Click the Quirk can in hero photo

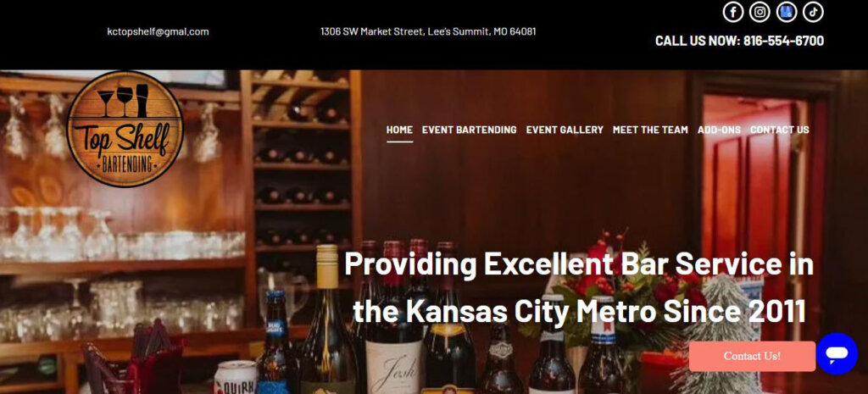coord(236,377)
